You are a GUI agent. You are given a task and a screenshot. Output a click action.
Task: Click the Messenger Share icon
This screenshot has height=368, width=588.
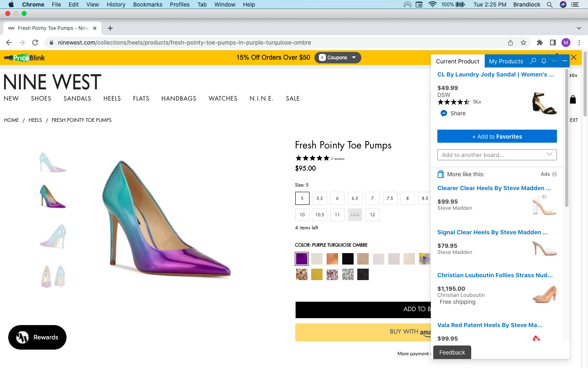(x=444, y=113)
